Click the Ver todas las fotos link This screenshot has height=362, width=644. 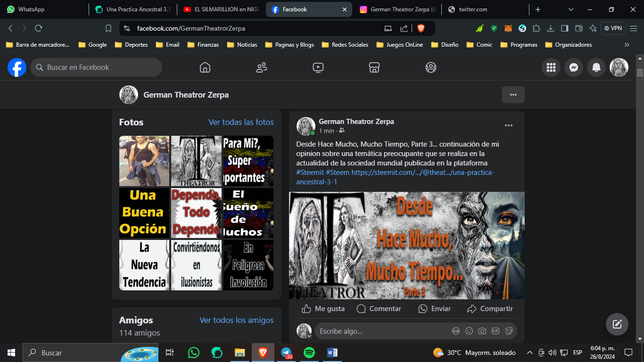pos(241,122)
